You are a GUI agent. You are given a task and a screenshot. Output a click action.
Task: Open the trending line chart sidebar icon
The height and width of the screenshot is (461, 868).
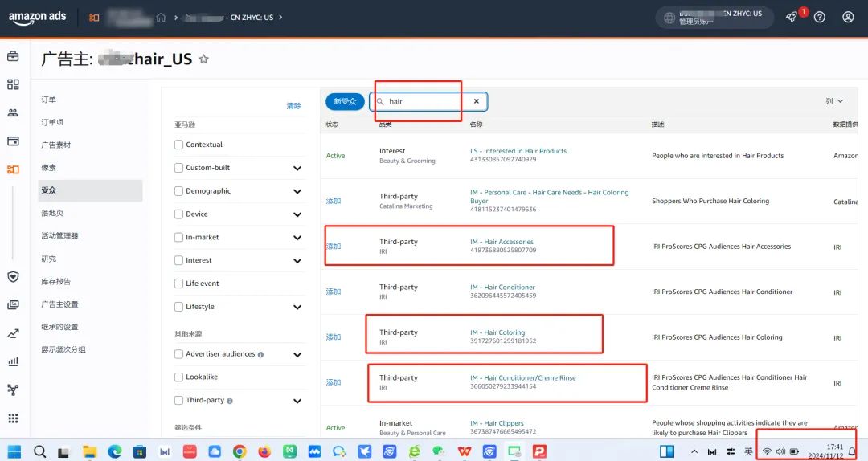point(13,334)
